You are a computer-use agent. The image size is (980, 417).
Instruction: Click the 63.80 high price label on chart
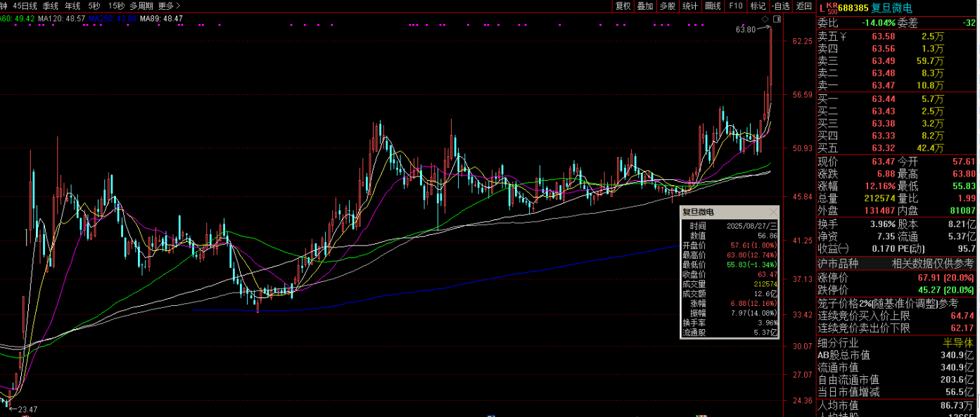[x=745, y=30]
